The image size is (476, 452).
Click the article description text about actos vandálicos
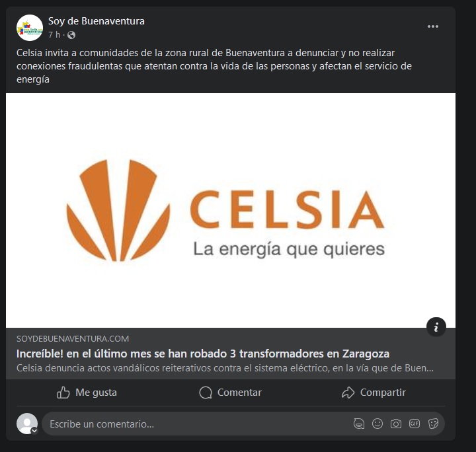(x=225, y=368)
